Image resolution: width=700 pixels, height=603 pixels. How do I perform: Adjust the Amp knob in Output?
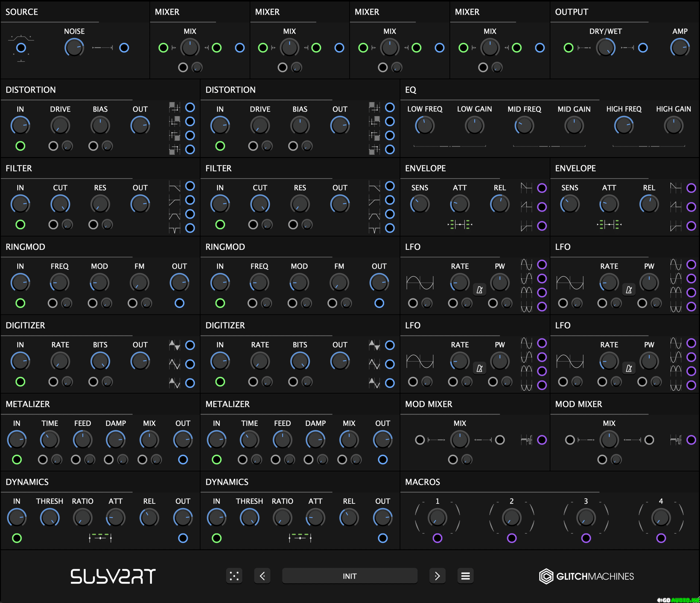pos(680,48)
